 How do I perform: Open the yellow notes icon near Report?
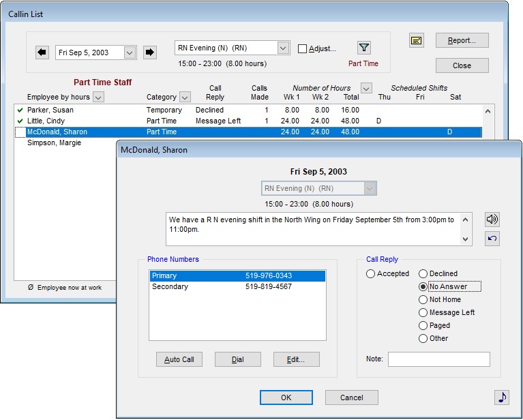(416, 41)
